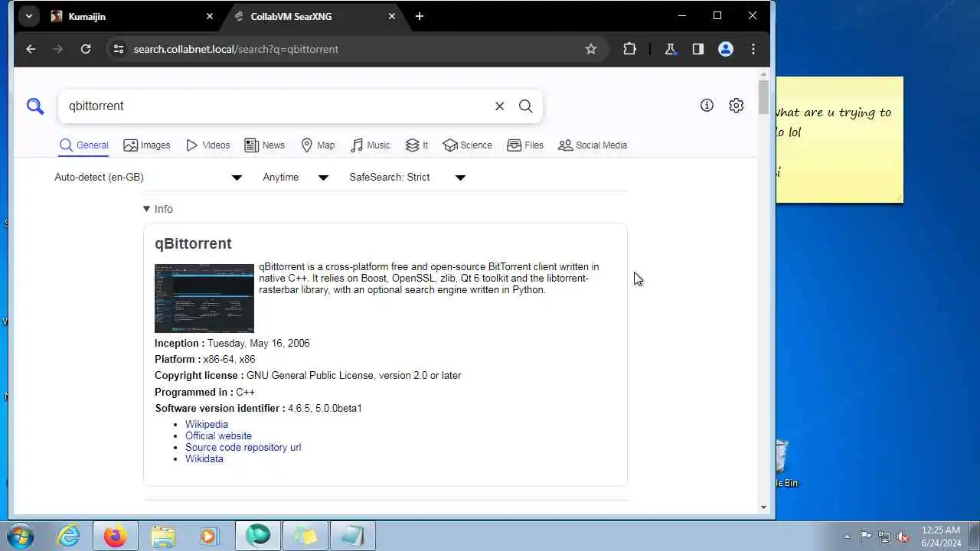Open Chrome tab search chevron

(28, 16)
